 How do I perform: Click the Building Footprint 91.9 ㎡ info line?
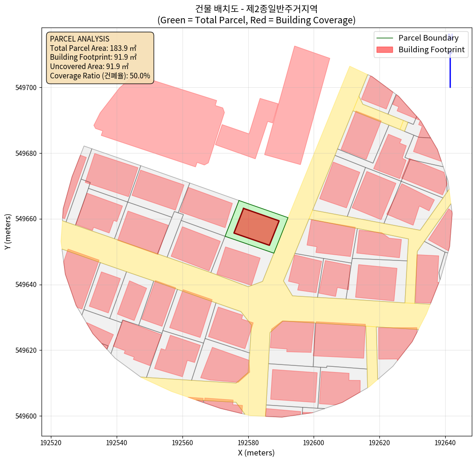(93, 57)
